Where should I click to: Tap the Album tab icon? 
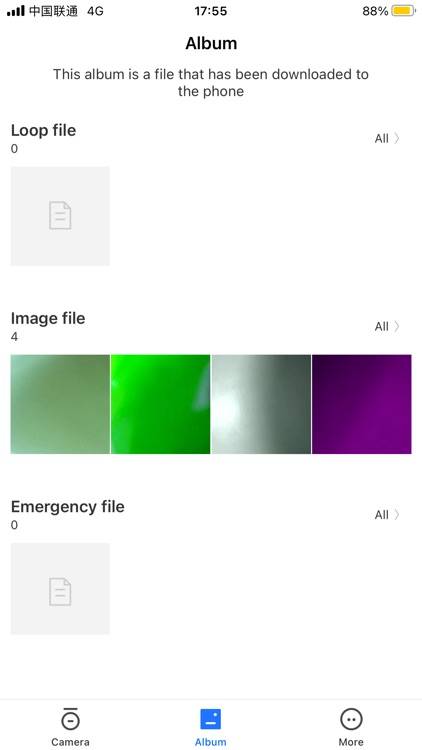point(210,719)
